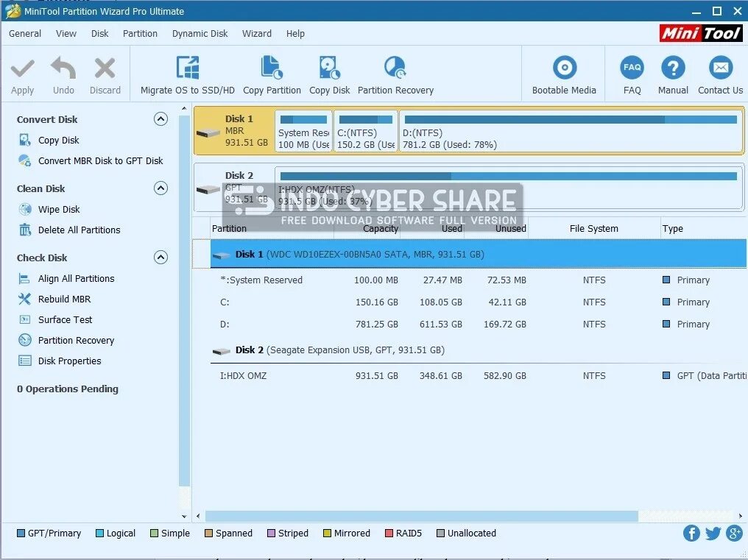This screenshot has height=560, width=748.
Task: Select the C: partition row
Action: (479, 302)
